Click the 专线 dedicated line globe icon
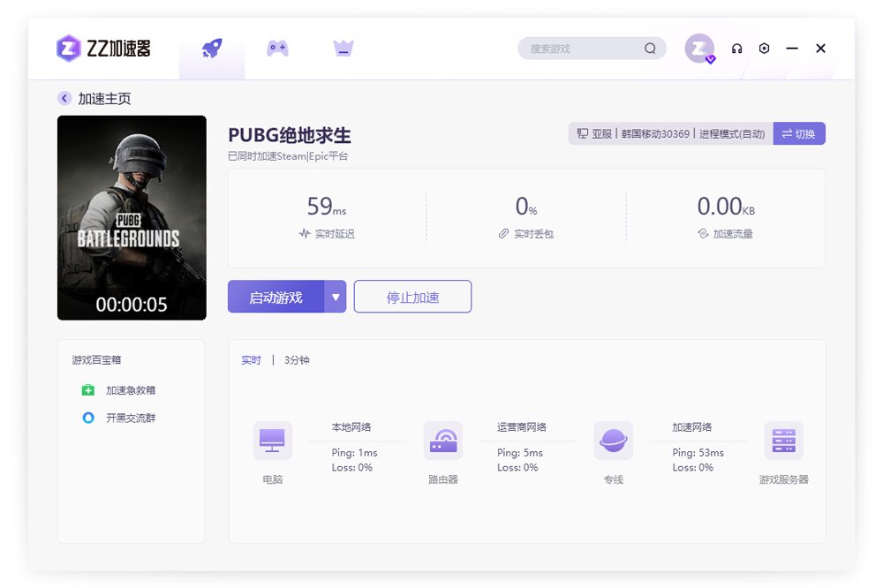The height and width of the screenshot is (588, 883). (x=613, y=441)
